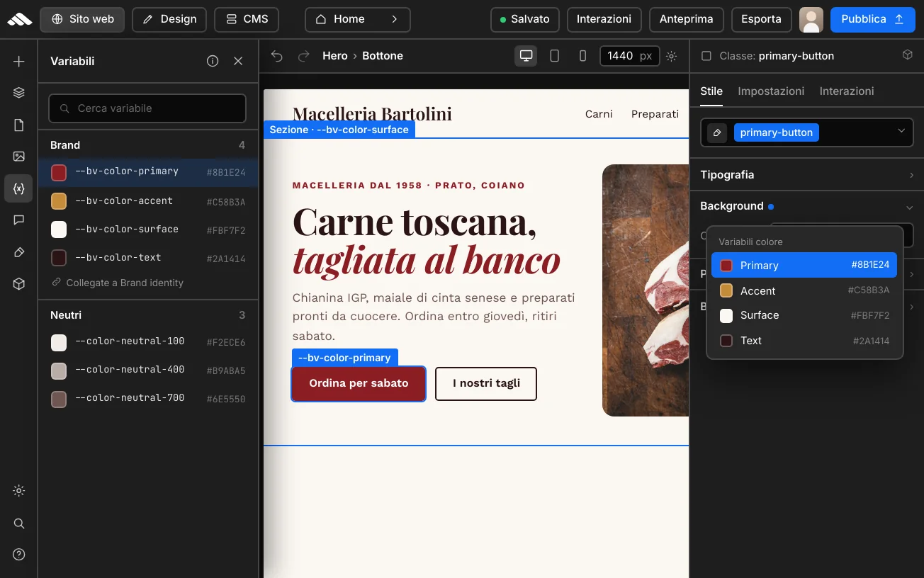Click the app logo in top-left corner

click(x=19, y=19)
